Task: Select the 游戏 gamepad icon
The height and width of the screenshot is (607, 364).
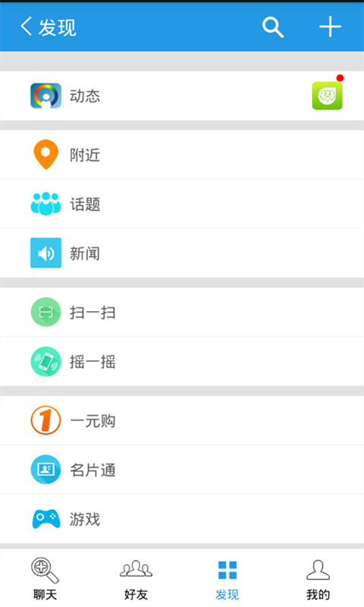Action: [x=45, y=519]
